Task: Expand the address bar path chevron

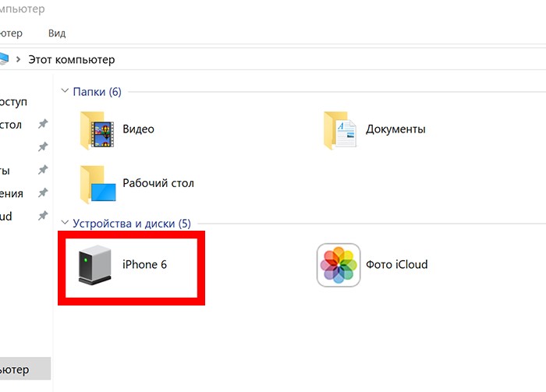Action: (x=18, y=59)
